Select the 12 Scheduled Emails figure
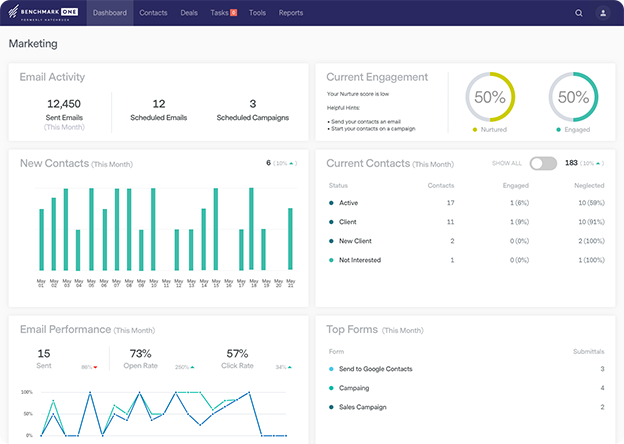This screenshot has width=624, height=444. pos(159,104)
